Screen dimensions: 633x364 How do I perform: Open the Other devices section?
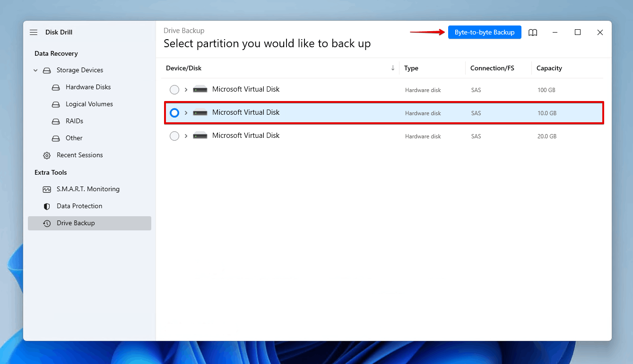coord(74,138)
